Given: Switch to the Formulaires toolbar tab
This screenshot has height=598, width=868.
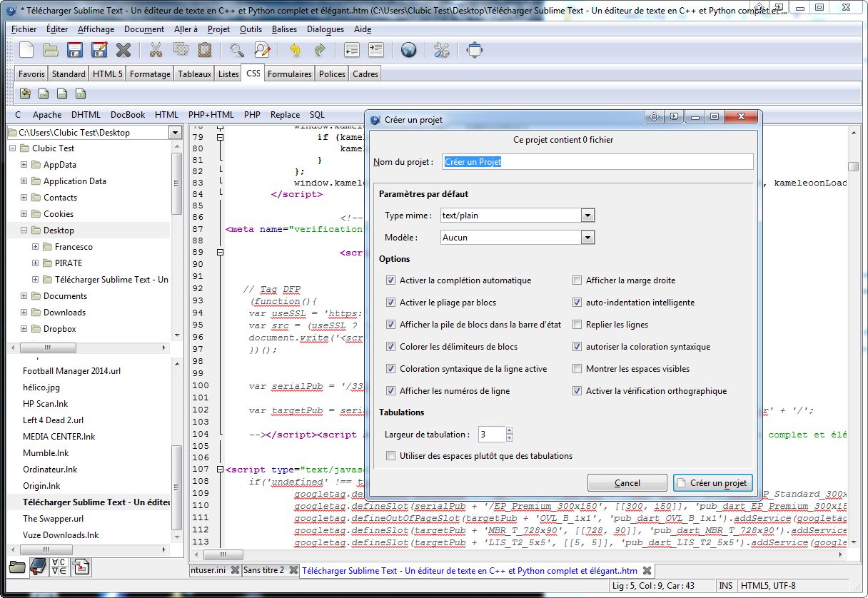Looking at the screenshot, I should [290, 74].
